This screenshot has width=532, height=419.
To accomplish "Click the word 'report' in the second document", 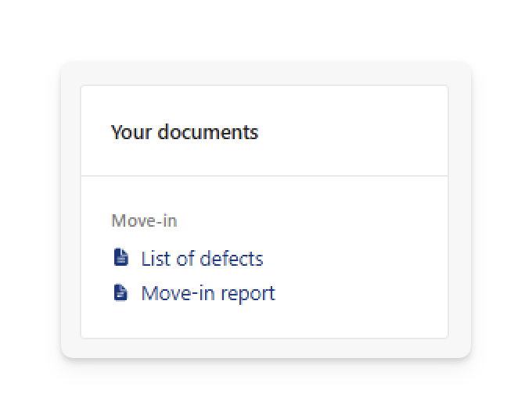I will coord(248,295).
